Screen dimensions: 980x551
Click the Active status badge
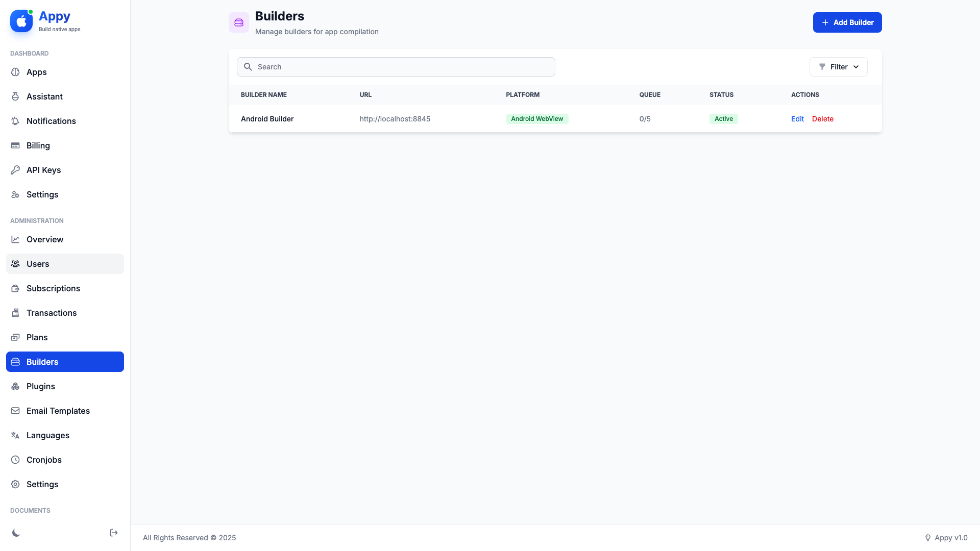723,118
